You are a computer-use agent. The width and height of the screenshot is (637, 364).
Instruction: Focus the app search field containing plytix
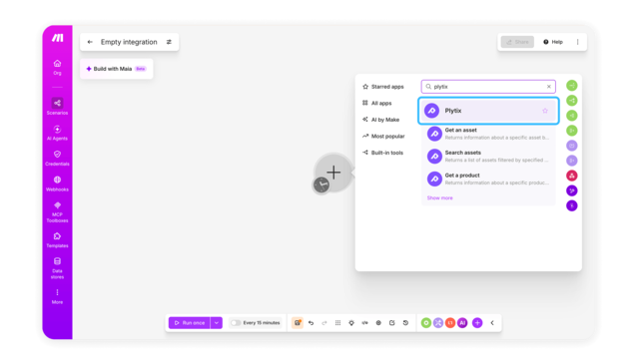pos(488,87)
